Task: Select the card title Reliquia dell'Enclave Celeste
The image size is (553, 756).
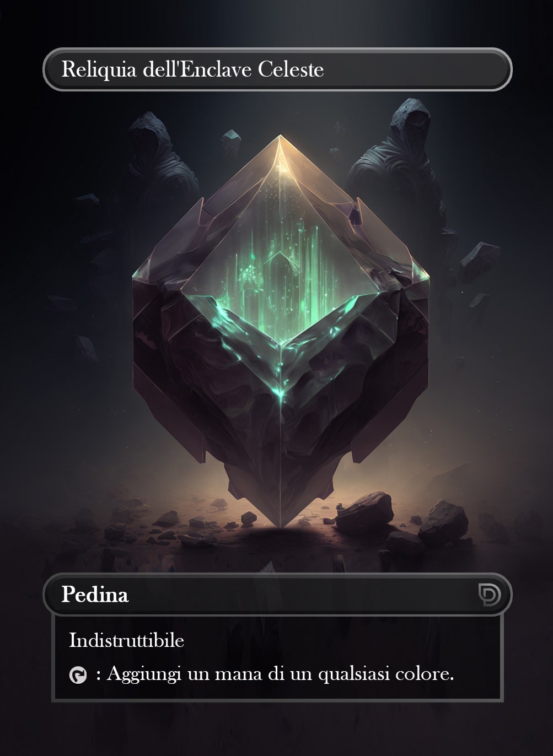Action: coord(192,69)
